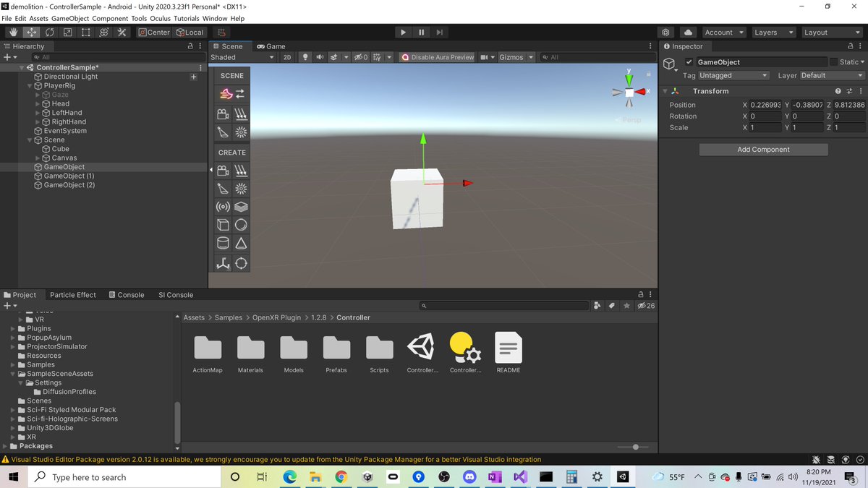868x488 pixels.
Task: Click the scene lighting bulb icon
Action: [305, 57]
